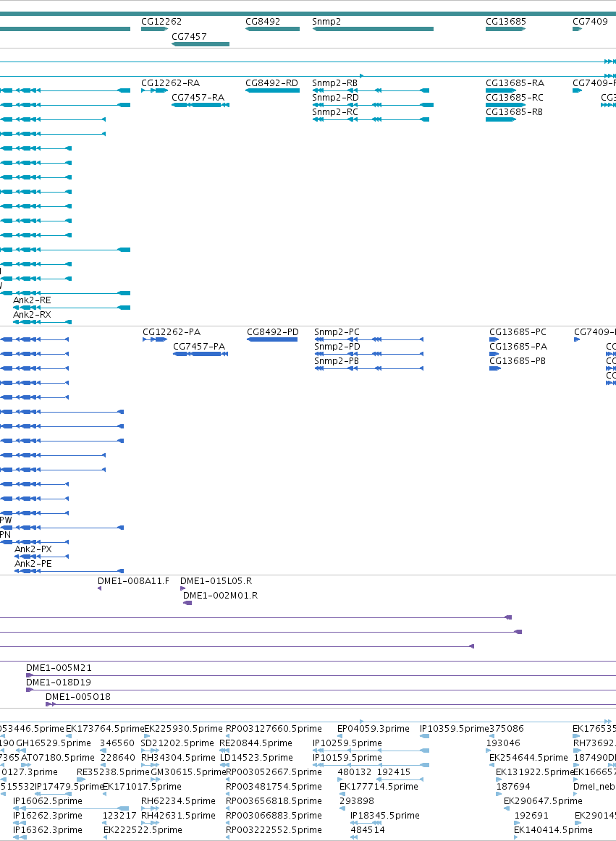This screenshot has height=841, width=616.
Task: Select the Snmp2 gene label
Action: [326, 22]
